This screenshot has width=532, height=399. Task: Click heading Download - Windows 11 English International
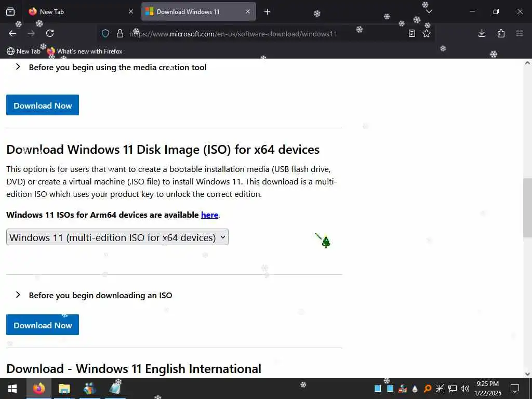point(134,369)
